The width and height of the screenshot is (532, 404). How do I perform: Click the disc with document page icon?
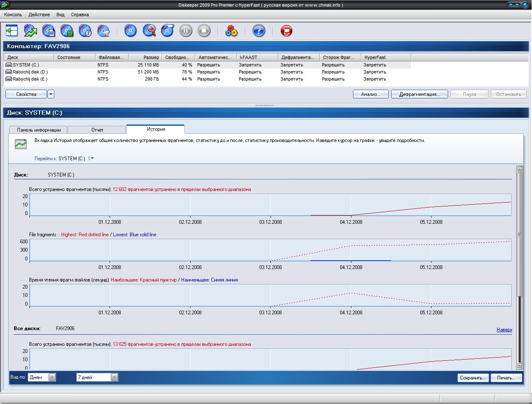coord(49,31)
